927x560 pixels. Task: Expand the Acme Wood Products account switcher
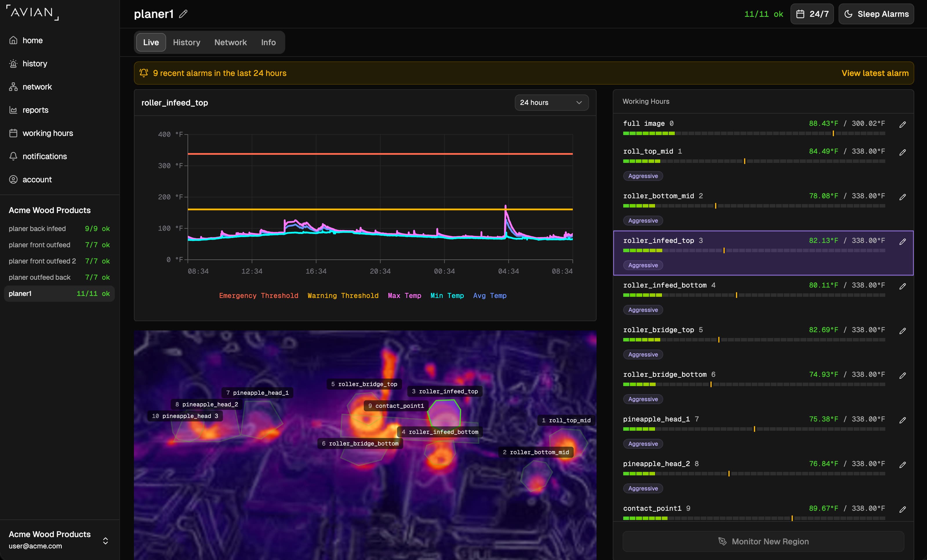[x=59, y=540]
